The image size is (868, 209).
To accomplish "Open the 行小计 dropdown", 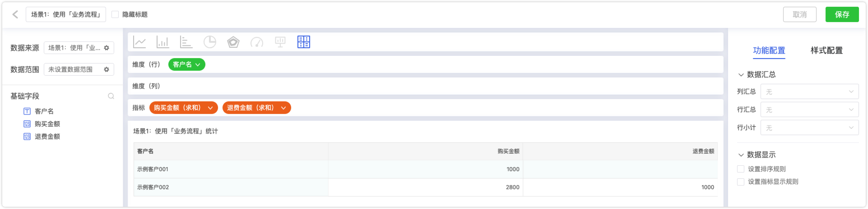I will click(809, 127).
